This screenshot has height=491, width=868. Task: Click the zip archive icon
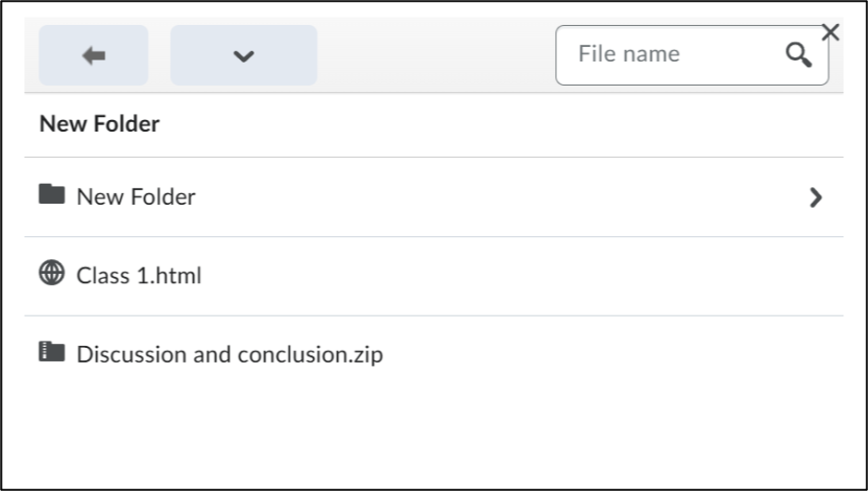click(x=52, y=352)
